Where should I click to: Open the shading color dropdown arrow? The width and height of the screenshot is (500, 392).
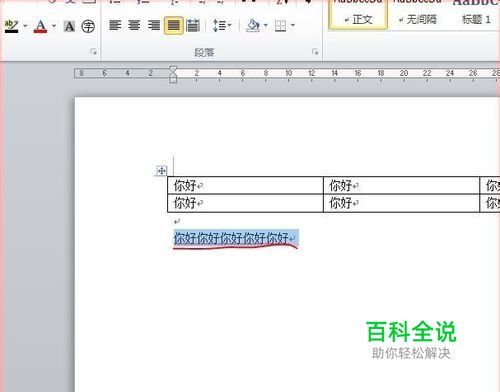pyautogui.click(x=266, y=25)
